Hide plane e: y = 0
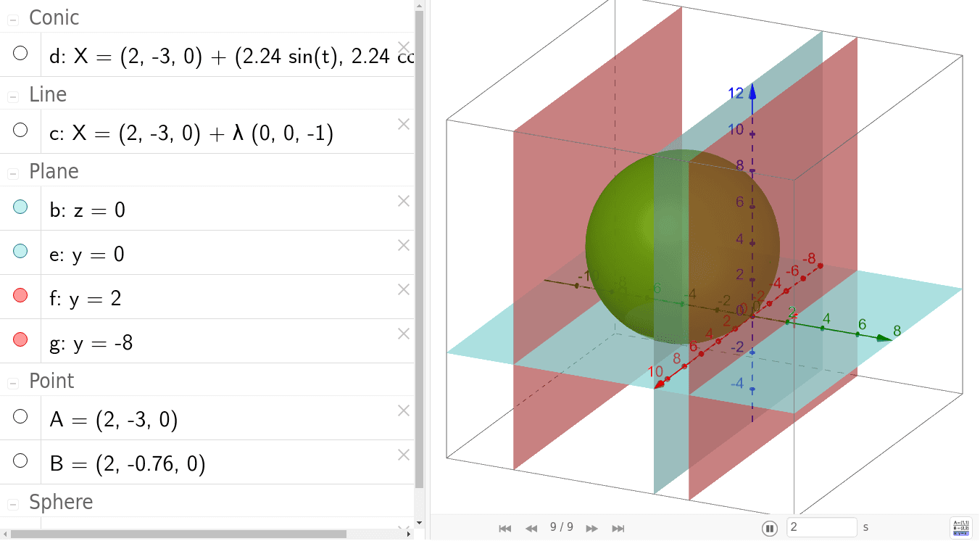The width and height of the screenshot is (980, 541). pyautogui.click(x=20, y=251)
